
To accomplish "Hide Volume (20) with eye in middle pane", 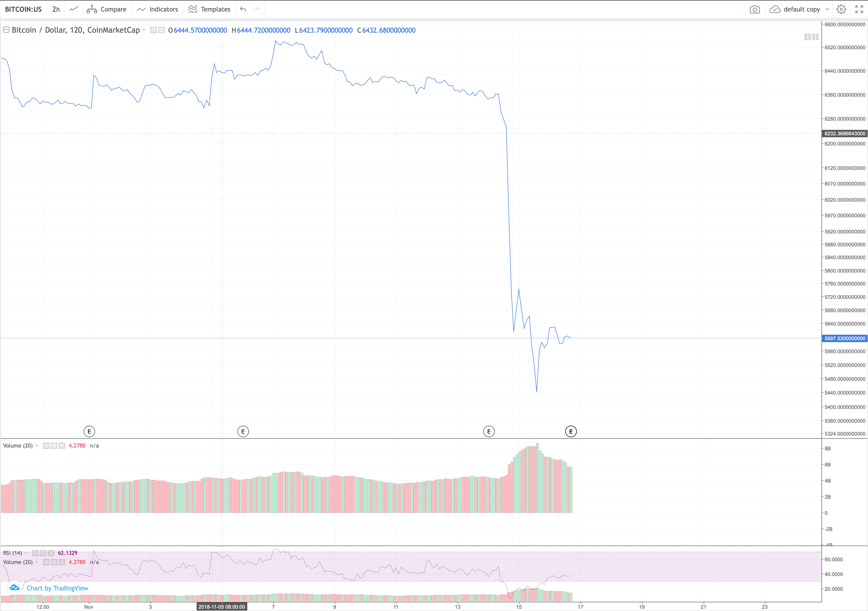I will pos(46,446).
